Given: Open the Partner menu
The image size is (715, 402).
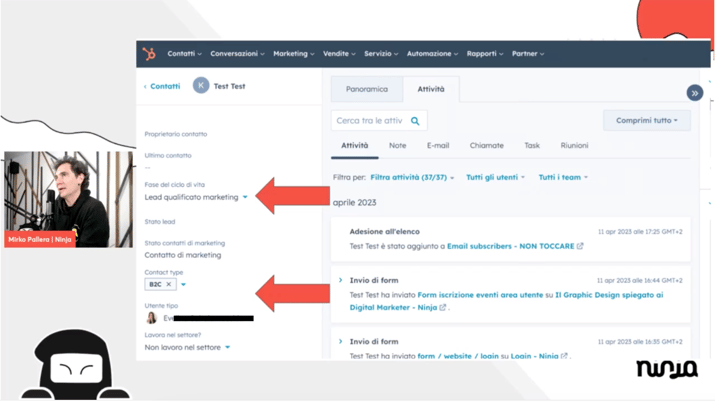Looking at the screenshot, I should click(x=528, y=54).
